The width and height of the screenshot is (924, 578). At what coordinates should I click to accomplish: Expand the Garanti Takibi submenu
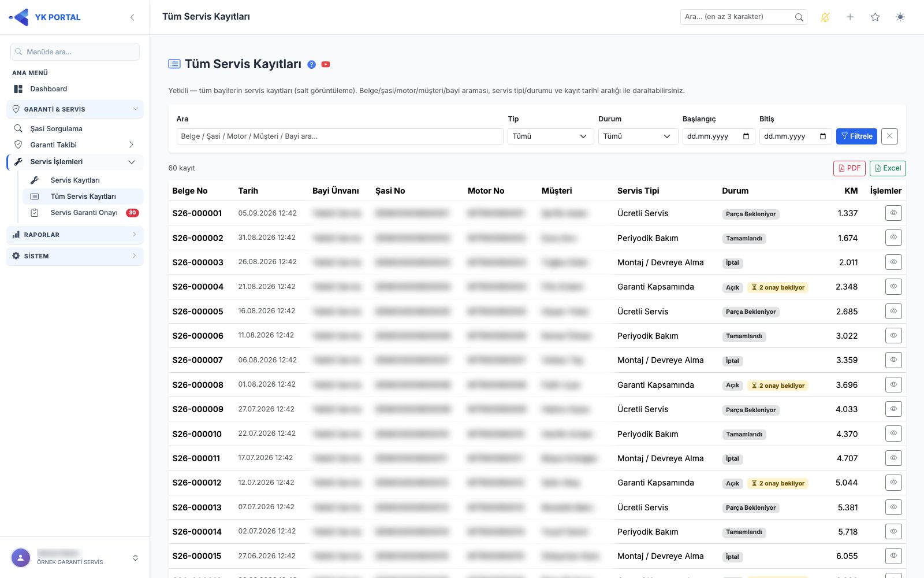click(x=75, y=145)
